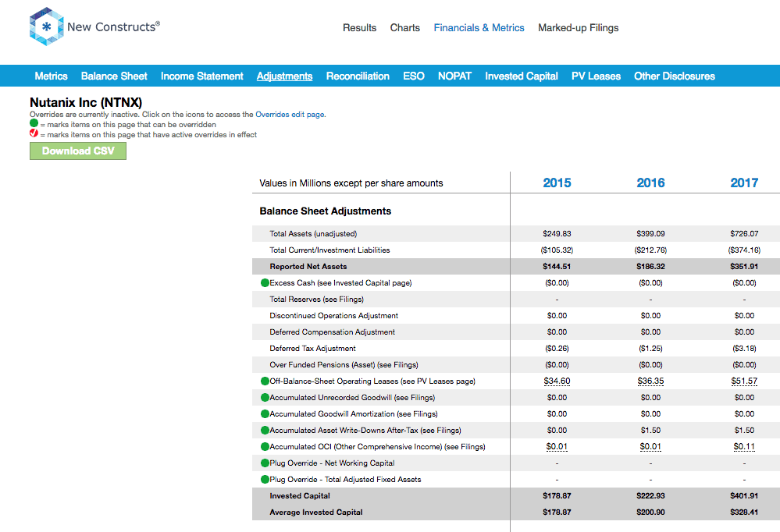Switch to the Metrics tab
Viewport: 780px width, 532px height.
coord(52,76)
